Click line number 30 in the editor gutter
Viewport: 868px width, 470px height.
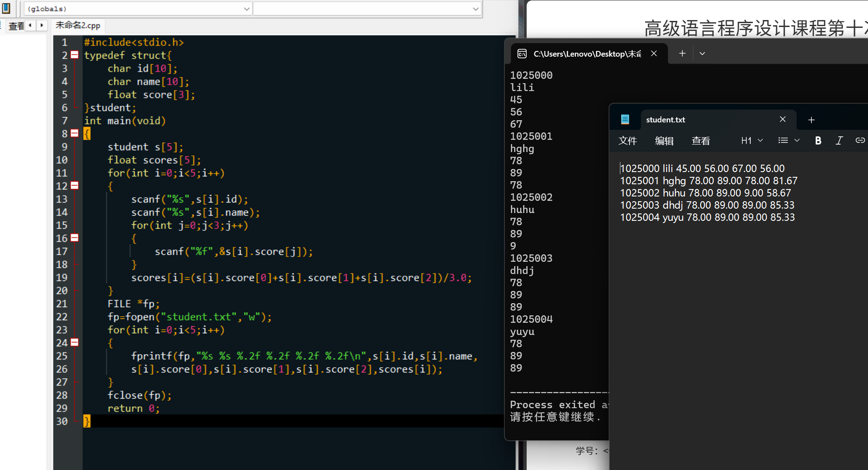62,421
